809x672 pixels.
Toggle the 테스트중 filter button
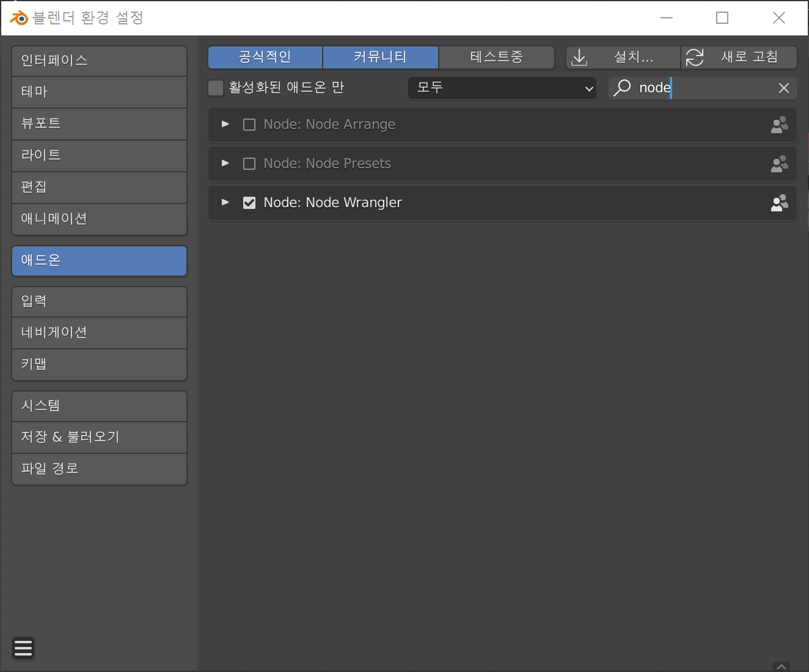496,57
